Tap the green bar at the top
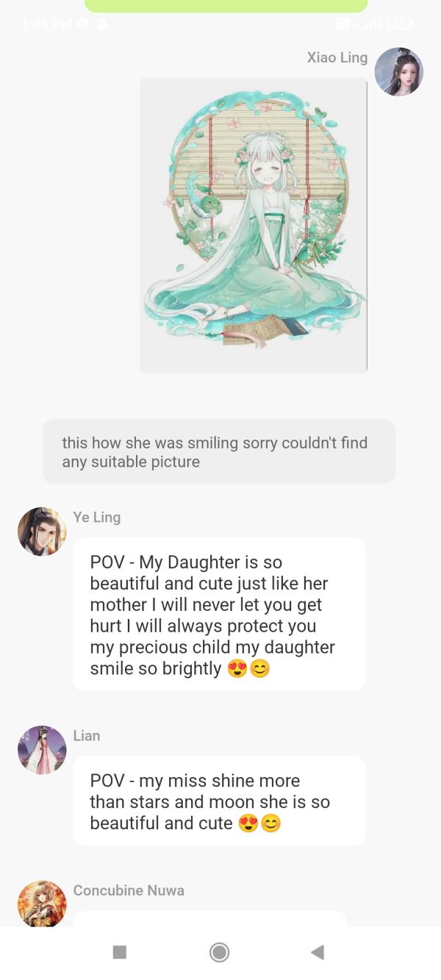The image size is (441, 980). (226, 6)
